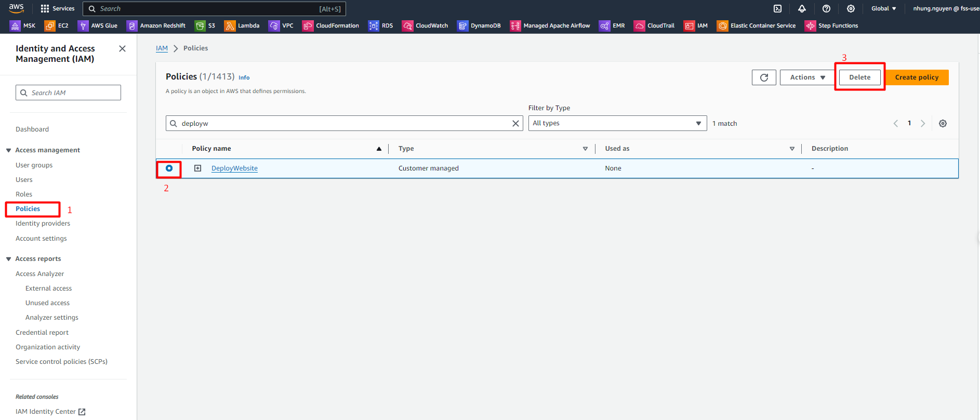Viewport: 980px width, 420px height.
Task: Open the RDS service shortcut
Action: point(381,25)
